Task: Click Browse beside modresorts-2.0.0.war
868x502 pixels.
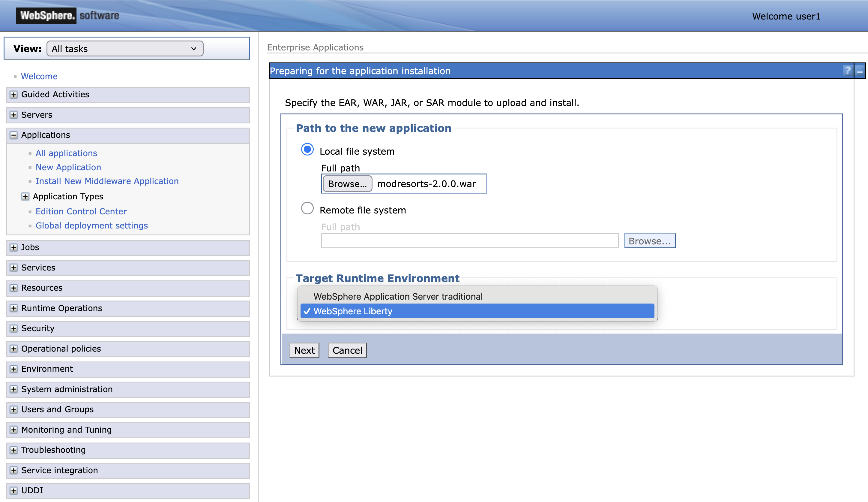Action: [x=347, y=184]
